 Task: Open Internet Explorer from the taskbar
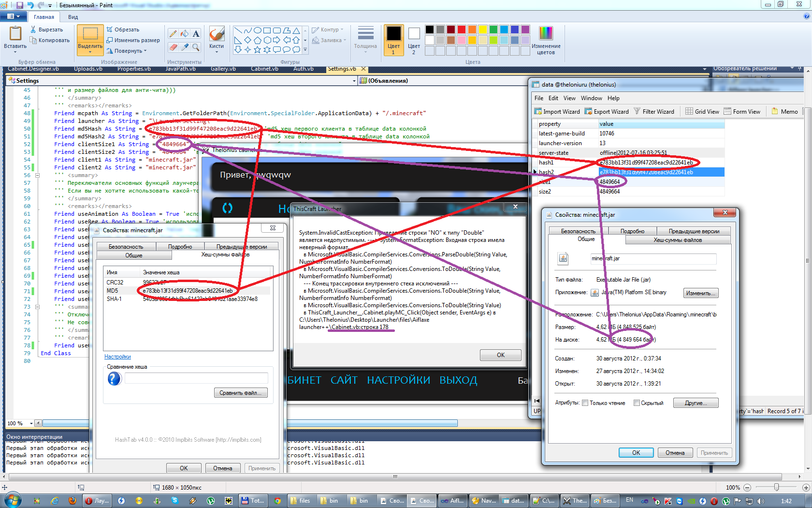pos(54,501)
